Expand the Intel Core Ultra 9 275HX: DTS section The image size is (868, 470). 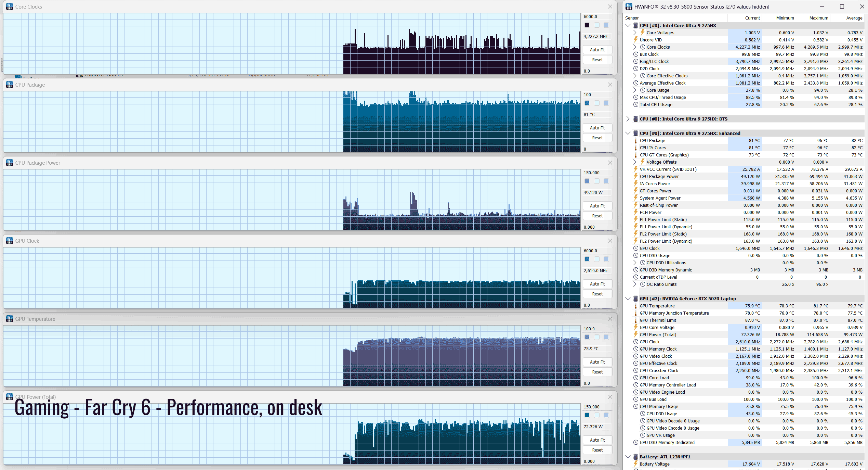628,119
